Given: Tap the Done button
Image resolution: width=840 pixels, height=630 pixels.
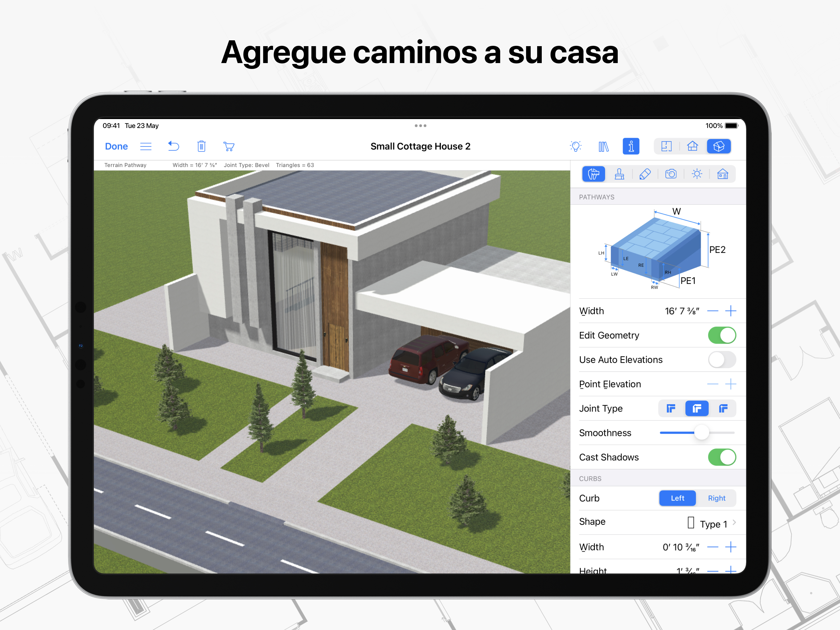Looking at the screenshot, I should 116,146.
